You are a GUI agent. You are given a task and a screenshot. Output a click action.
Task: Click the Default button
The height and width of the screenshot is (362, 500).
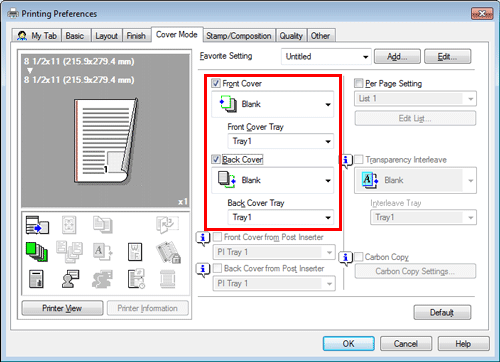442,313
